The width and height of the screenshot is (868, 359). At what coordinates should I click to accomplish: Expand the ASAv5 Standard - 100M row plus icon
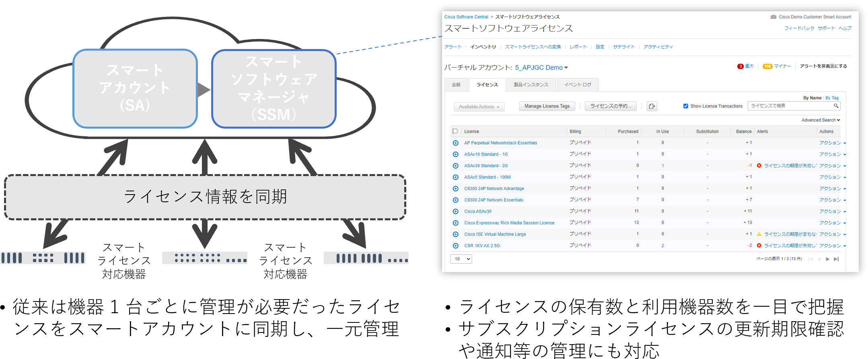point(455,177)
